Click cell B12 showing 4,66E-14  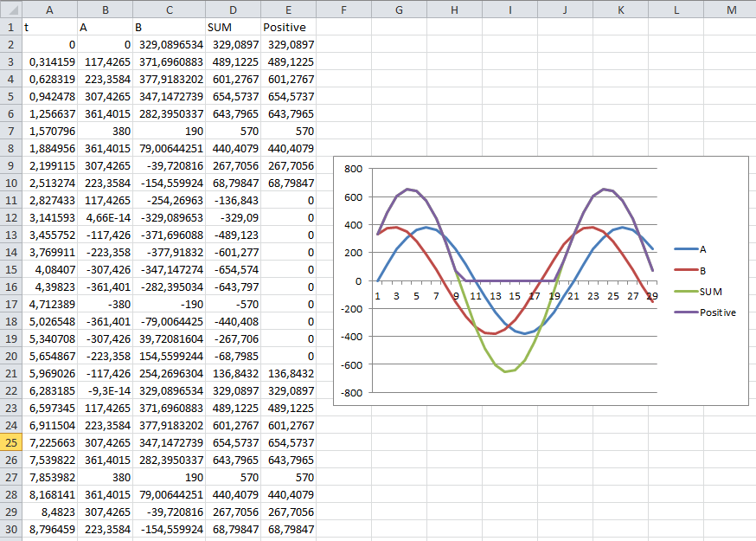pyautogui.click(x=106, y=217)
